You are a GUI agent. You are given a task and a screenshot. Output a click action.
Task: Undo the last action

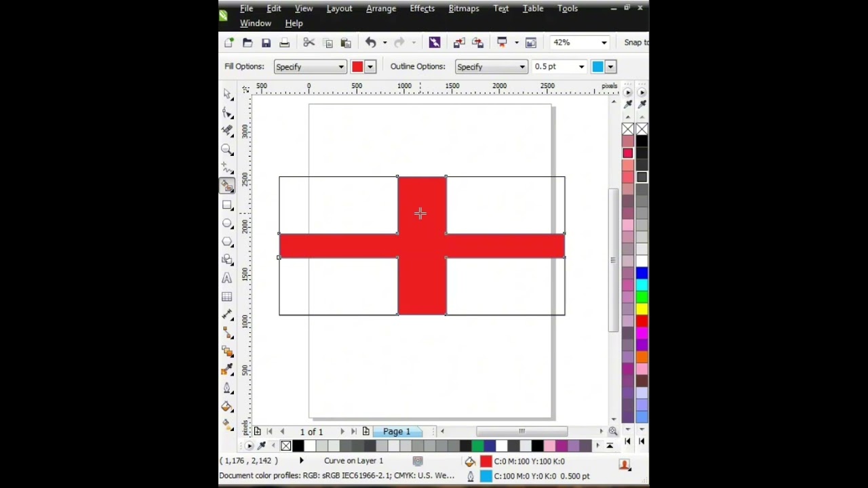(x=370, y=43)
